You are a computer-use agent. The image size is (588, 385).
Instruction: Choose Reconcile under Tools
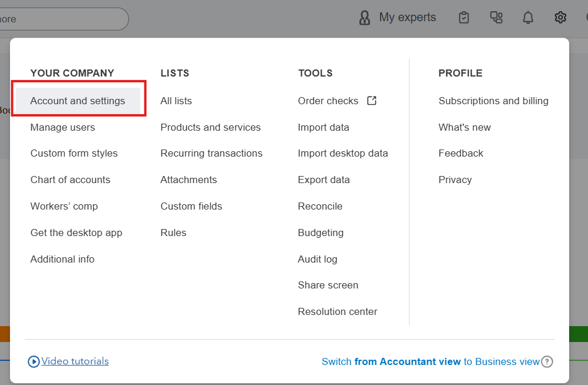[320, 206]
